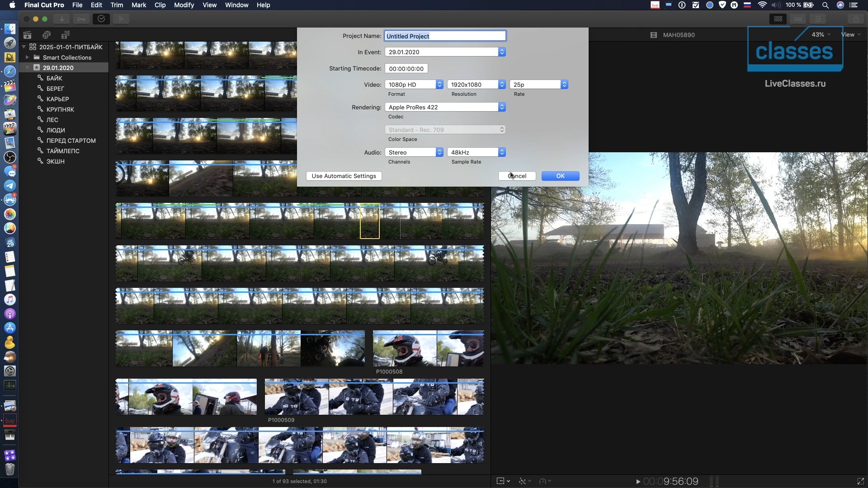Click the Starting Timecode field
This screenshot has height=488, width=868.
tap(406, 69)
